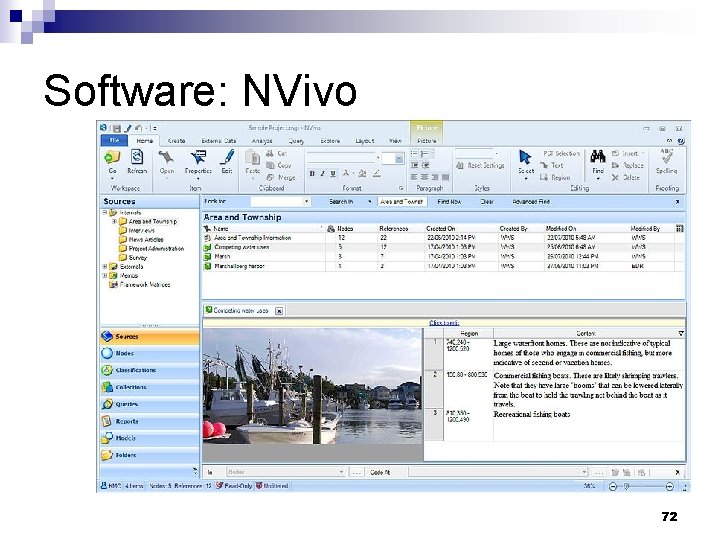Image resolution: width=720 pixels, height=540 pixels.
Task: Click the Copy icon in Clipboard group
Action: (270, 165)
